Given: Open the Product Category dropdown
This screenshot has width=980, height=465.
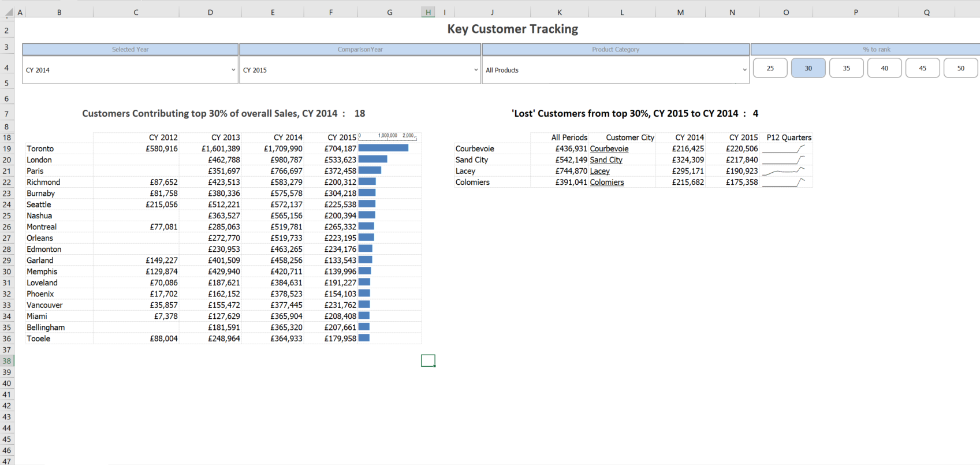Looking at the screenshot, I should pyautogui.click(x=744, y=70).
